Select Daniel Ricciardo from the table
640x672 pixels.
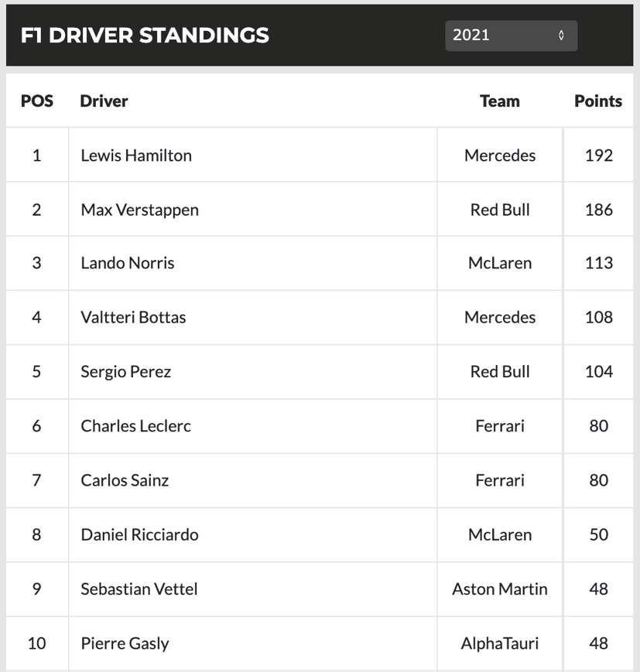click(139, 534)
